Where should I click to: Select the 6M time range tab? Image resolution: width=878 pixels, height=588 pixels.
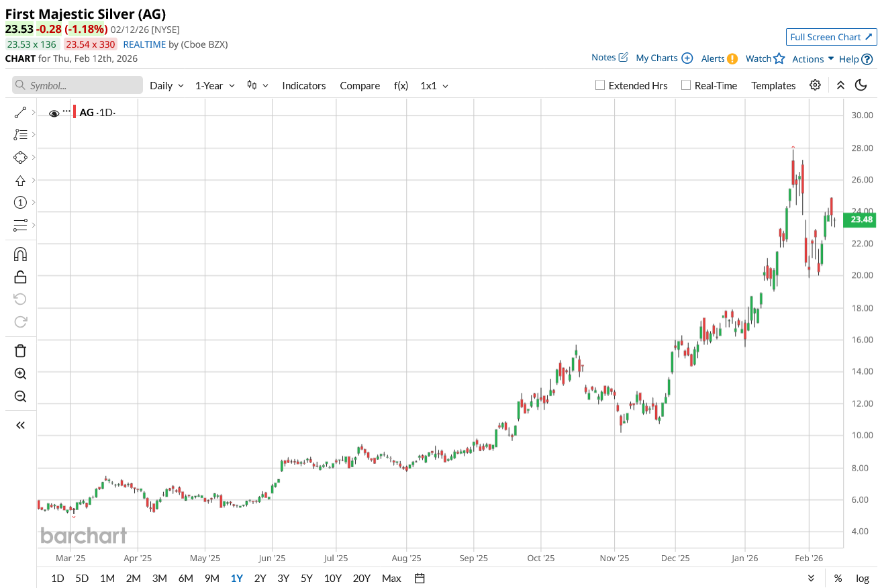[186, 578]
